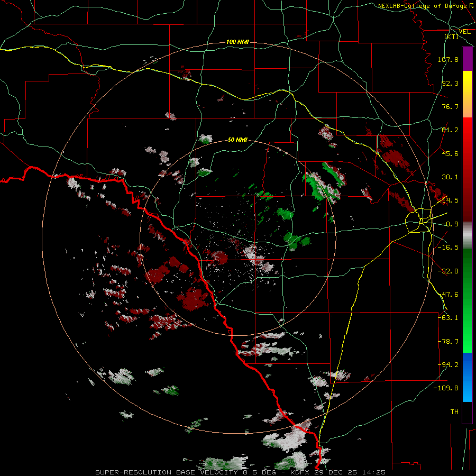Viewport: 476px width, 476px height.
Task: Click the -0.9 velocity scale value
Action: coord(450,224)
